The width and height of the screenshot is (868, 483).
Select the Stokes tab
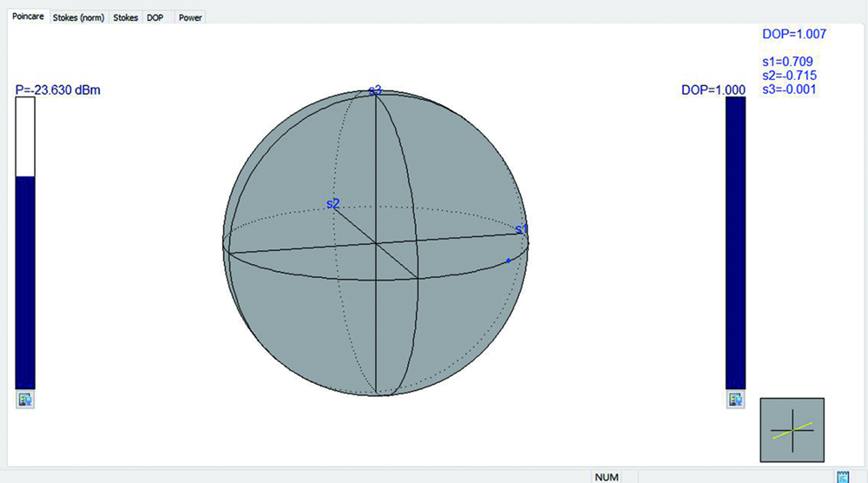[125, 17]
